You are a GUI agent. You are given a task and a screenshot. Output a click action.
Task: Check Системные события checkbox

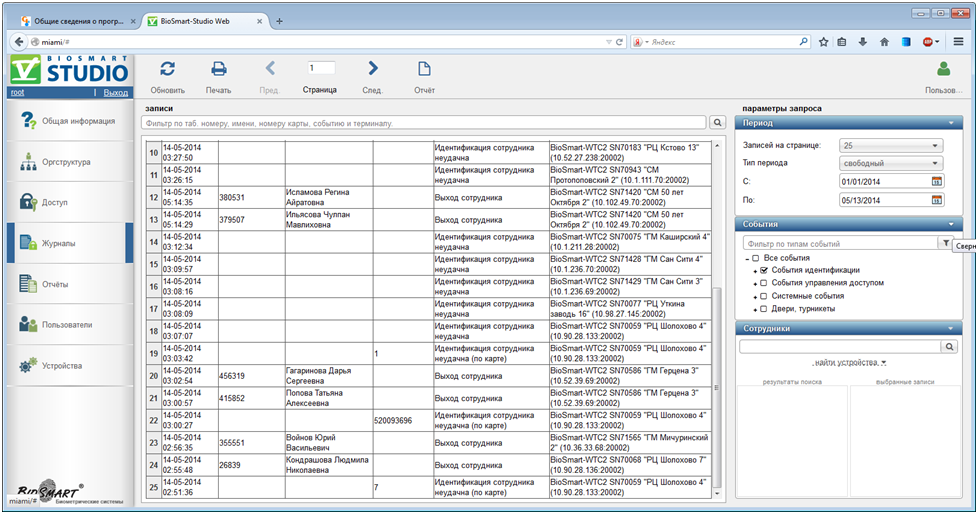click(x=763, y=296)
